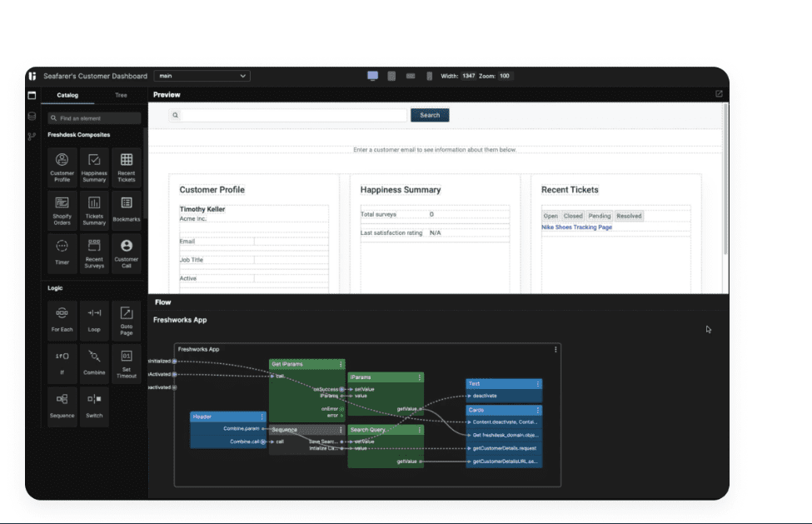Filter tickets by the Pending tab
Screen dimensions: 812x524
(600, 216)
